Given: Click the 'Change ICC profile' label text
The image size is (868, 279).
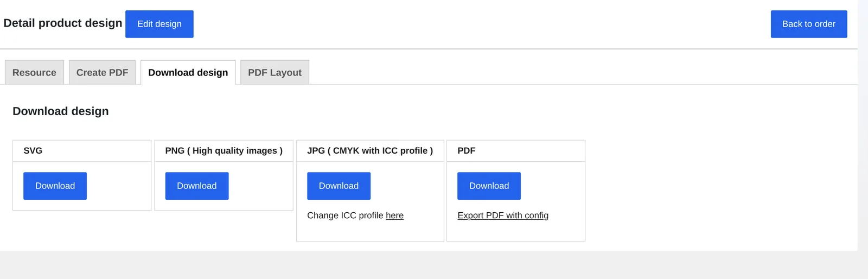Looking at the screenshot, I should [345, 215].
